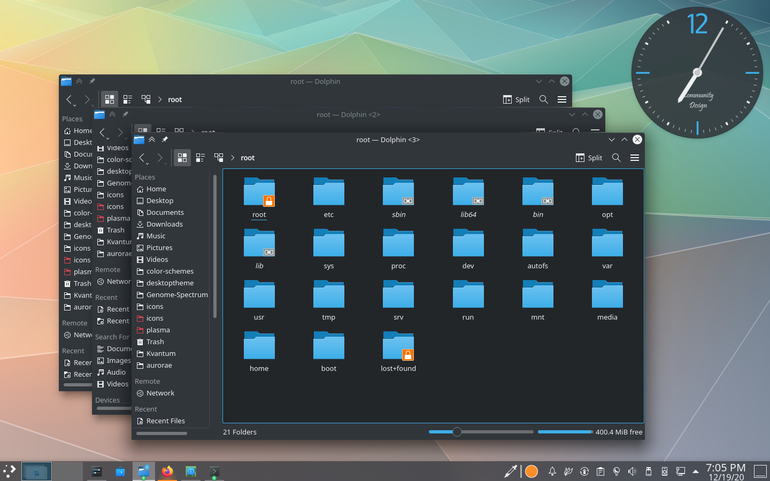Viewport: 770px width, 481px height.
Task: Switch to Icons view mode in Dolphin <3>
Action: click(182, 158)
